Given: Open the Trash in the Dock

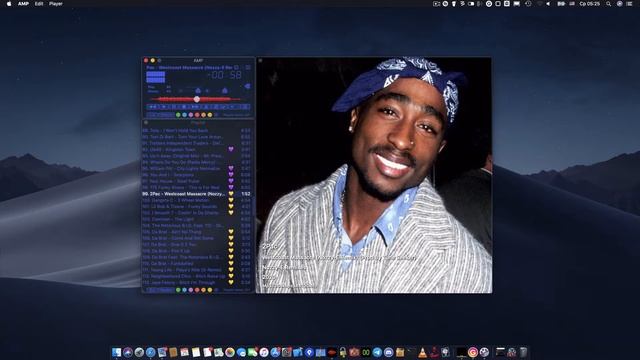Looking at the screenshot, I should pos(523,352).
